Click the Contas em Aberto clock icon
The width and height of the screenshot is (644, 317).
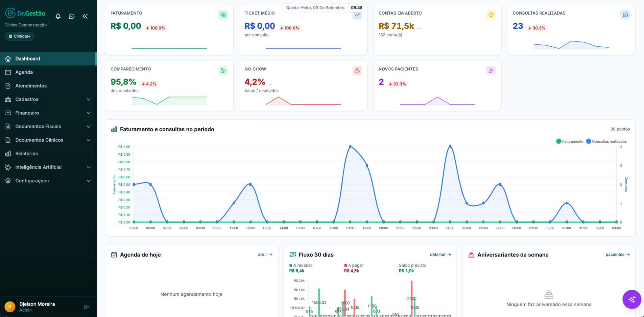[491, 15]
